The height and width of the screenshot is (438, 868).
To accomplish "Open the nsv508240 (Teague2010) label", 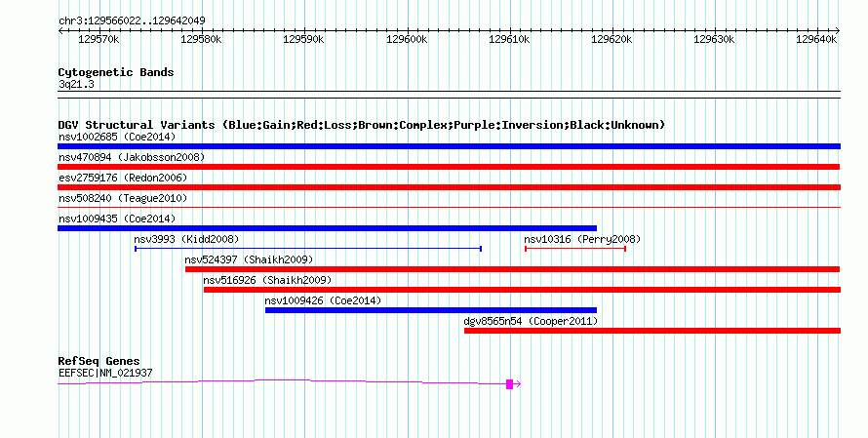I will (x=123, y=198).
